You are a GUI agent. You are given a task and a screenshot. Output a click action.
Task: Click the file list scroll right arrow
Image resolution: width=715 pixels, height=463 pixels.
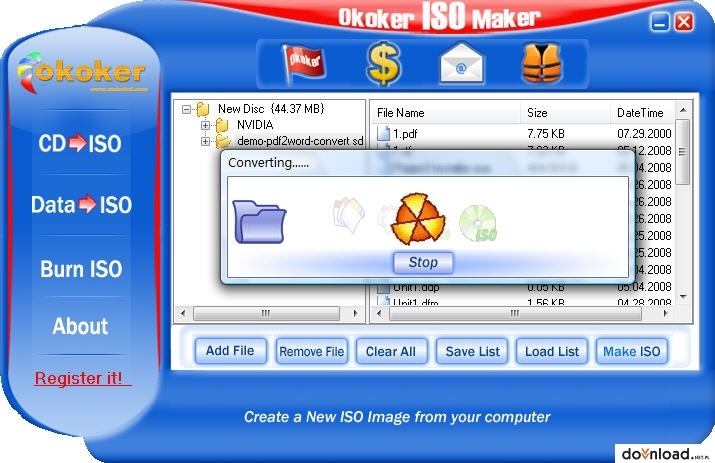[x=665, y=313]
